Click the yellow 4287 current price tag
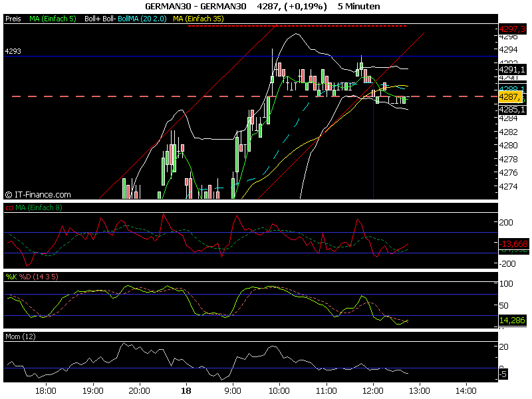 coord(512,97)
